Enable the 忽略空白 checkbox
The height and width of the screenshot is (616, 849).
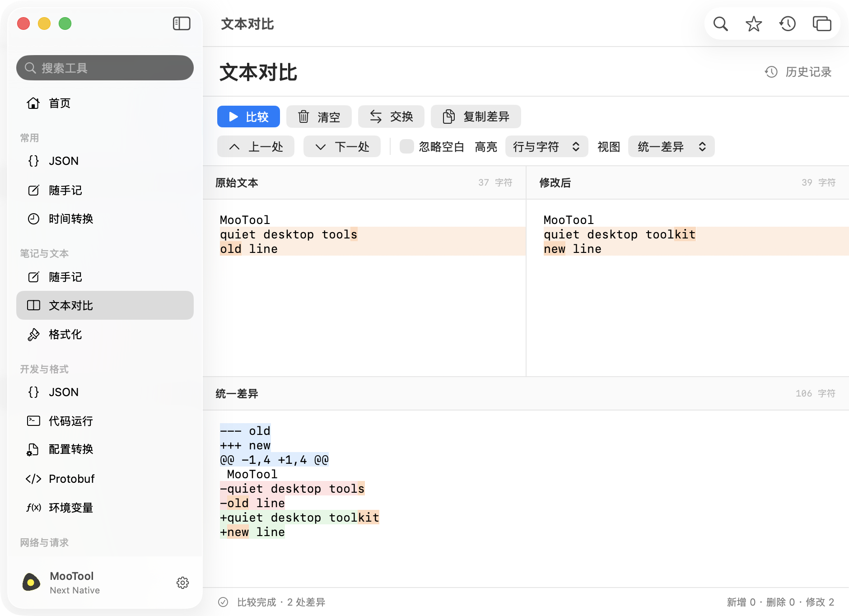pos(407,146)
